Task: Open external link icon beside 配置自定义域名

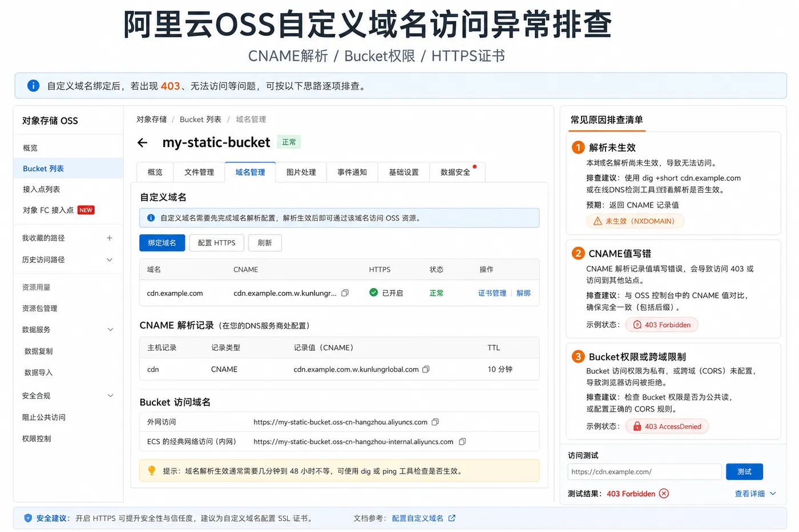Action: 452,518
